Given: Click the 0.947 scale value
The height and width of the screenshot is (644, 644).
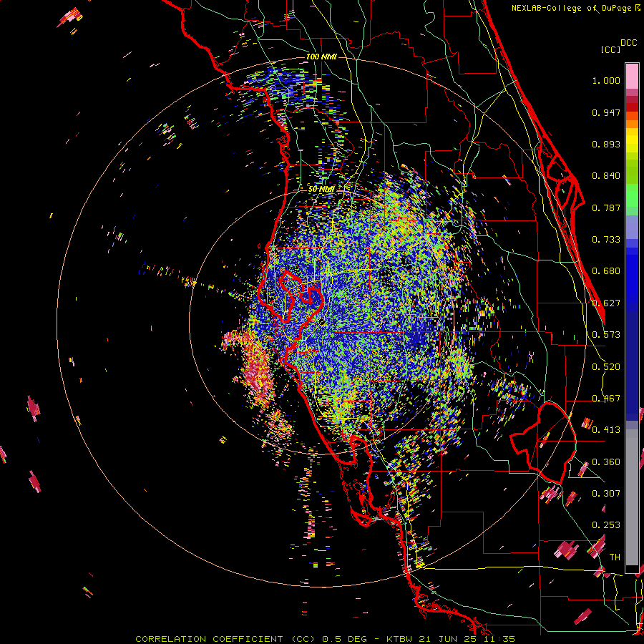Looking at the screenshot, I should (606, 112).
